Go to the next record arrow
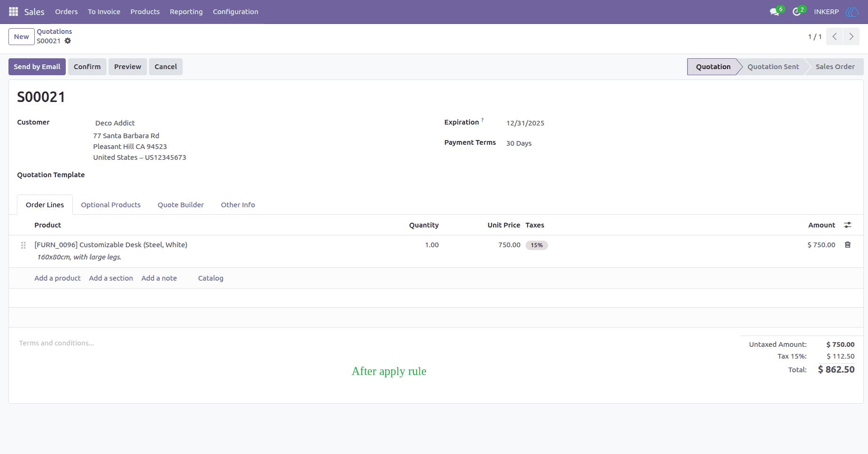 point(851,37)
